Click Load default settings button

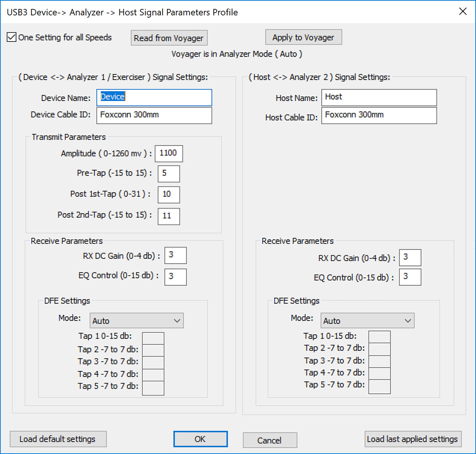point(58,439)
